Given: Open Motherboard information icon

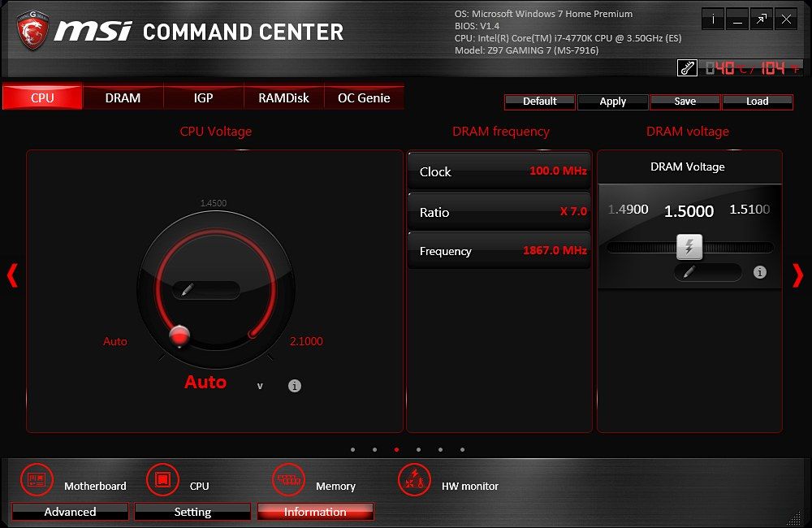Looking at the screenshot, I should click(37, 480).
